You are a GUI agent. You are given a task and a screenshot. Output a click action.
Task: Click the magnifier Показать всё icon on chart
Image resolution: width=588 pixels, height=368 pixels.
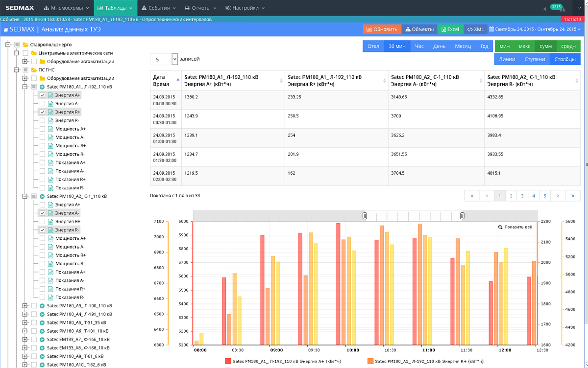pos(500,227)
